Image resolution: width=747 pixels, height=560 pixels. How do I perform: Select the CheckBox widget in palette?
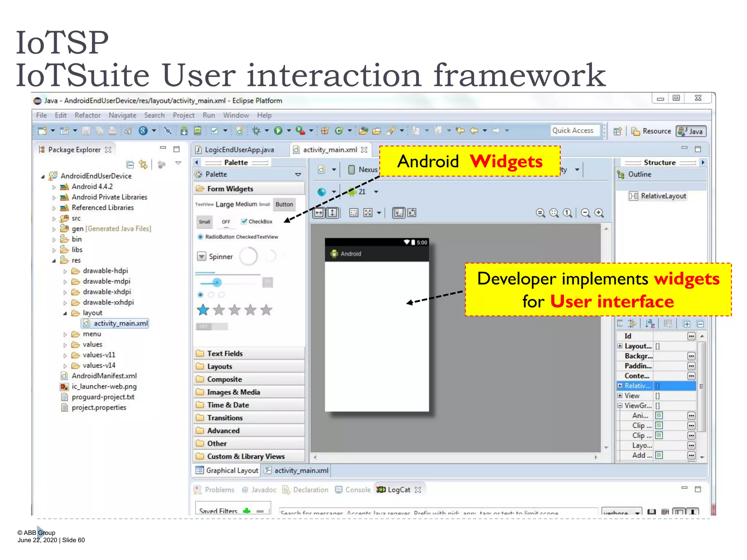point(257,222)
